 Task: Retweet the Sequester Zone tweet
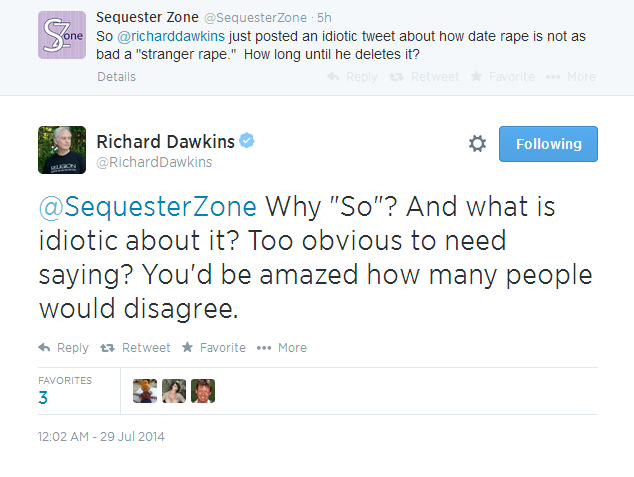tap(424, 77)
